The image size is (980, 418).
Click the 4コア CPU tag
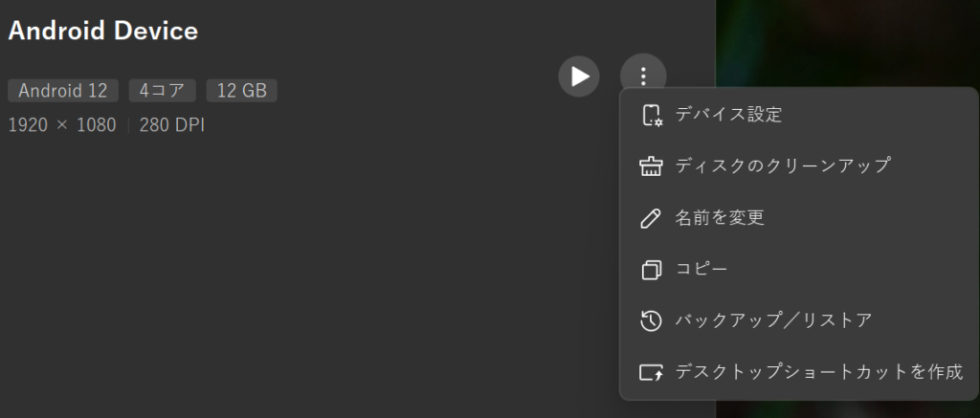162,91
